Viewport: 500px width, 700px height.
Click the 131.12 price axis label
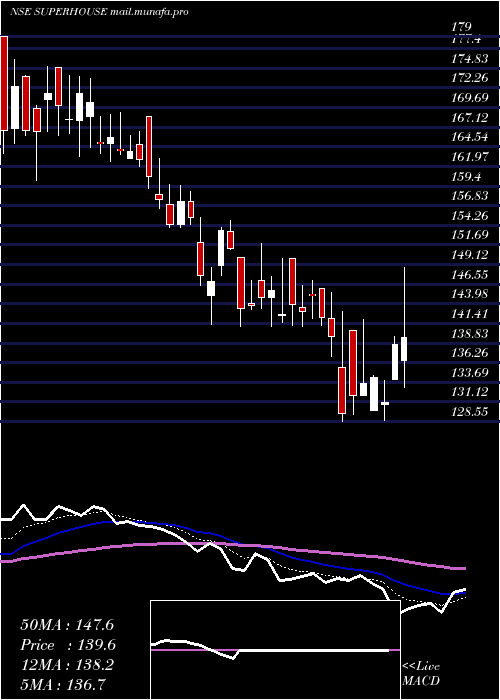[471, 392]
